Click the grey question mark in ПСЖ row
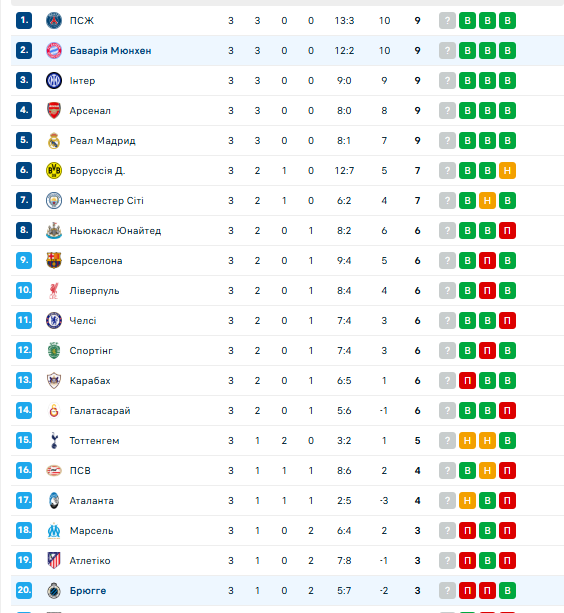 [x=448, y=20]
